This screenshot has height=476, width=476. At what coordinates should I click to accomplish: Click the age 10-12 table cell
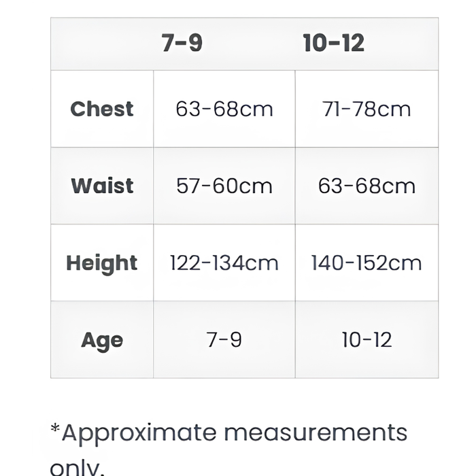[367, 340]
